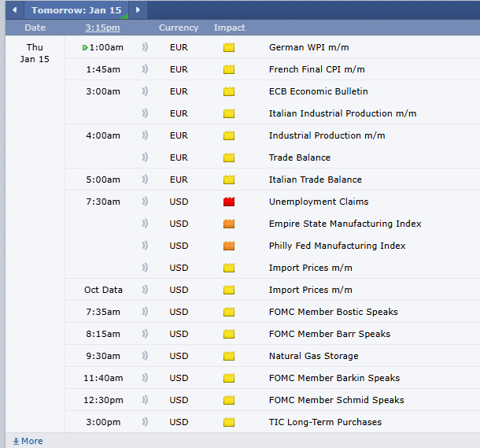The width and height of the screenshot is (480, 448).
Task: Click yellow impact icon for Natural Gas Storage
Action: tap(229, 356)
